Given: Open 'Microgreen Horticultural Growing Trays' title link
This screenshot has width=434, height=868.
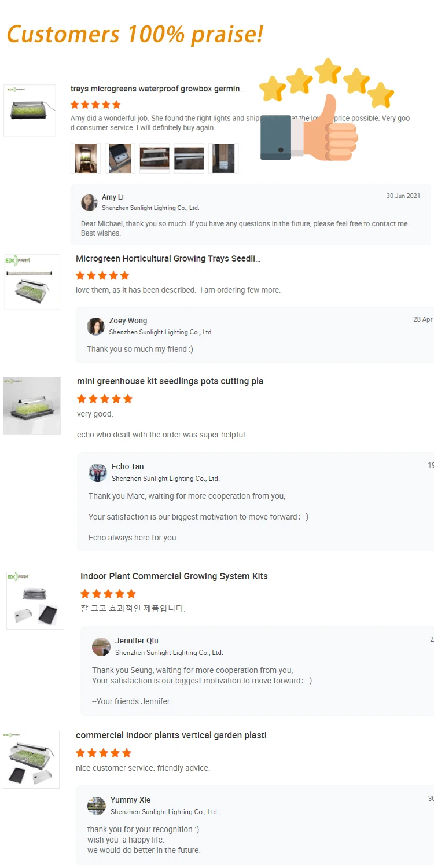Looking at the screenshot, I should 168,259.
